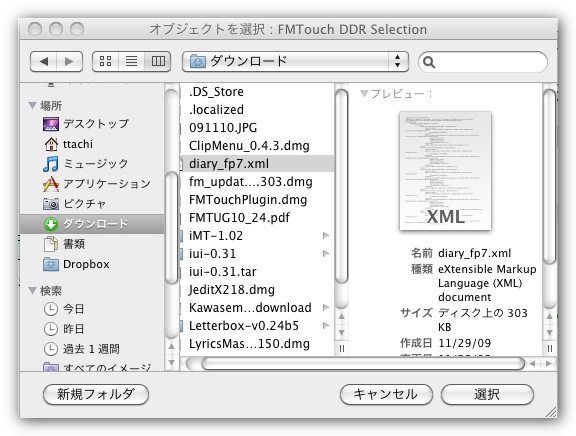Viewport: 576px width, 436px height.
Task: Confirm with the 選択 button
Action: (487, 394)
